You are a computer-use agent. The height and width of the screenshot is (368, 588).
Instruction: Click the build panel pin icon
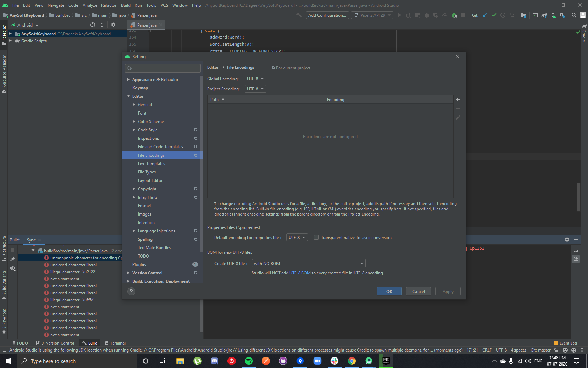point(13,259)
